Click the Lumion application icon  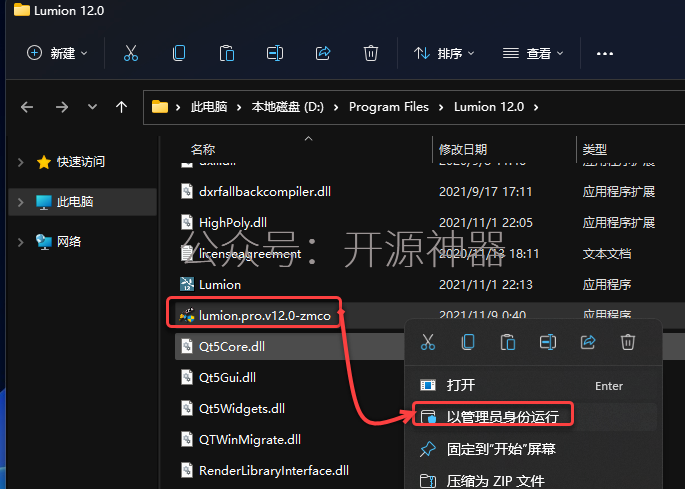point(187,284)
